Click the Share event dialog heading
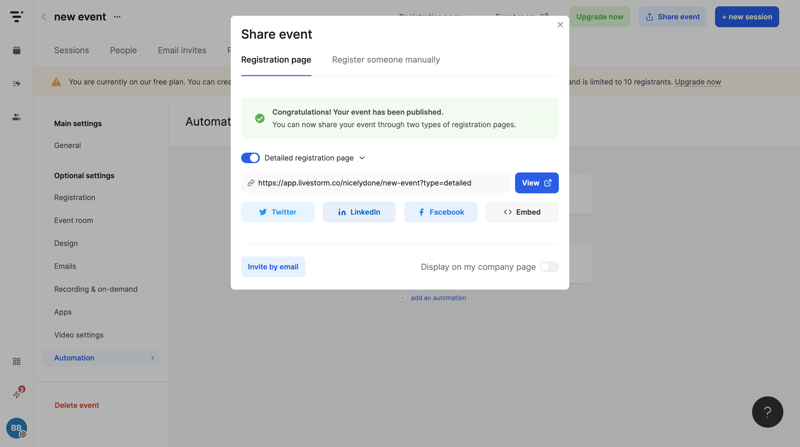Viewport: 800px width, 447px height. coord(277,34)
